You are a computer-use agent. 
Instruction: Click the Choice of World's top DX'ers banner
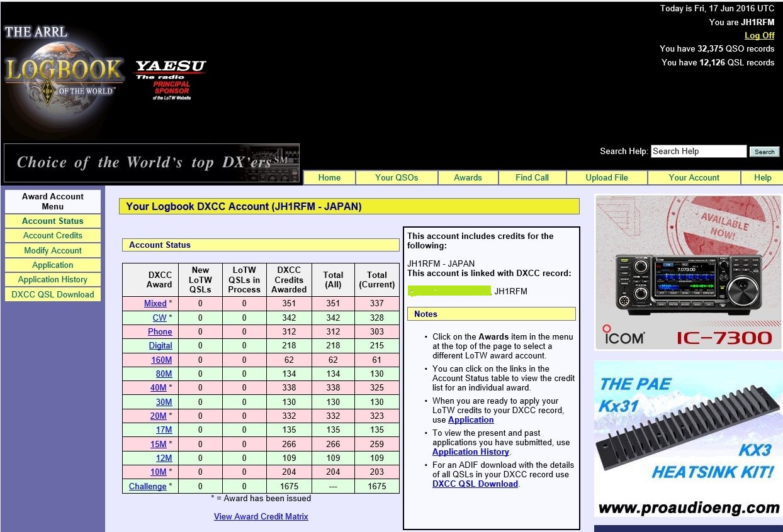tap(152, 163)
